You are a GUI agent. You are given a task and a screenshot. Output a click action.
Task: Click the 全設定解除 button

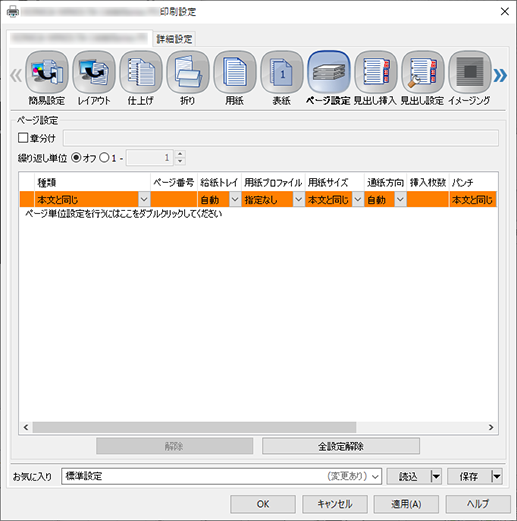tap(341, 446)
